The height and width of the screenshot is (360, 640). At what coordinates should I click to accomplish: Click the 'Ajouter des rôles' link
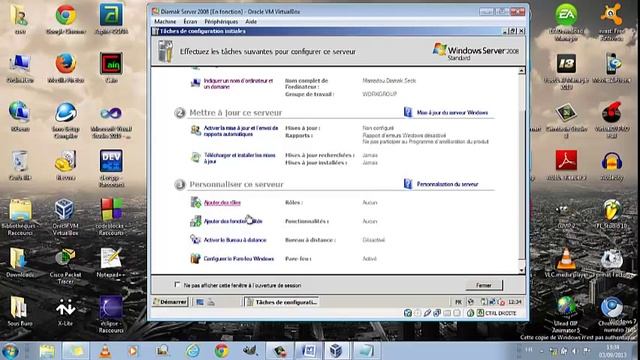click(x=222, y=202)
